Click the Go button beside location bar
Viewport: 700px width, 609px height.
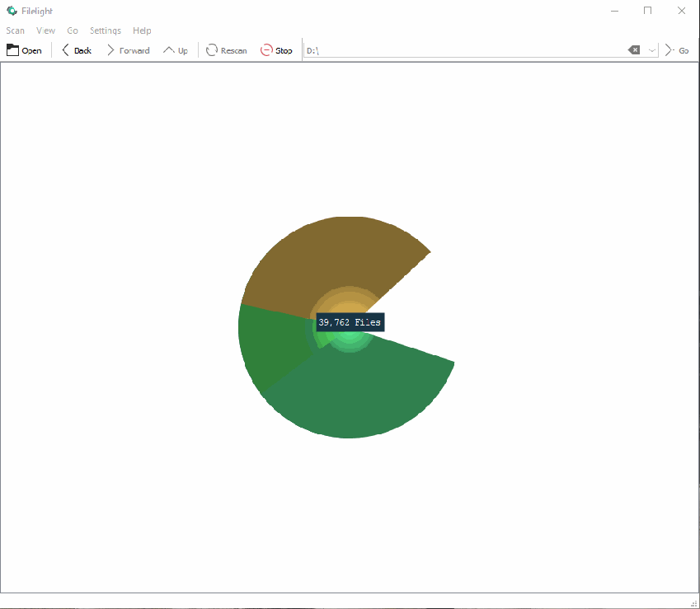(677, 50)
